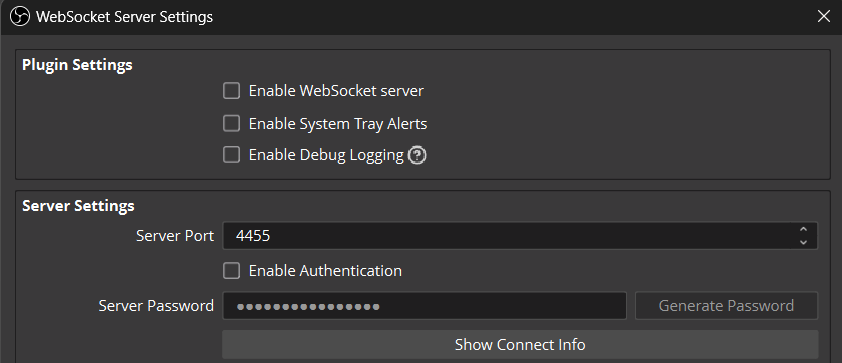Focus the Server Password field
842x363 pixels.
pos(424,306)
